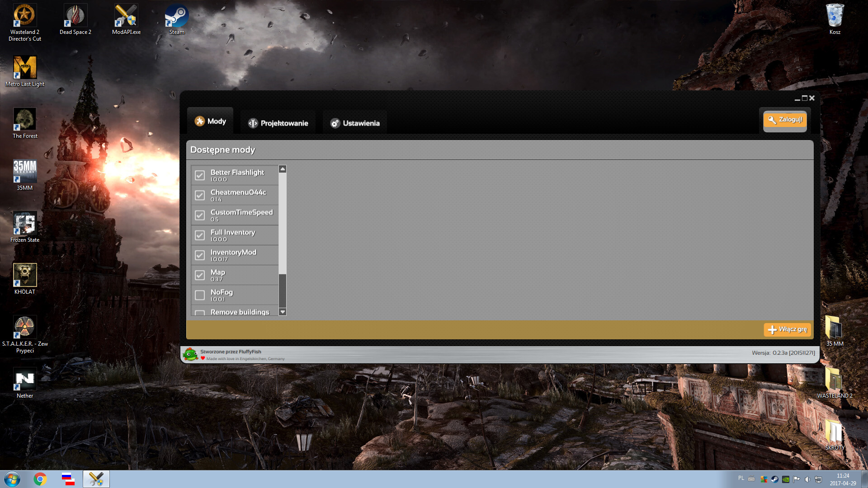Screen dimensions: 868x488
Task: Open Google Chrome from taskbar
Action: 40,479
